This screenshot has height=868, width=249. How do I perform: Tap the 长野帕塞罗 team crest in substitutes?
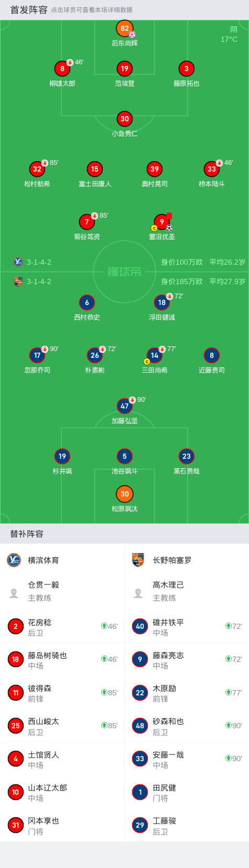138,560
